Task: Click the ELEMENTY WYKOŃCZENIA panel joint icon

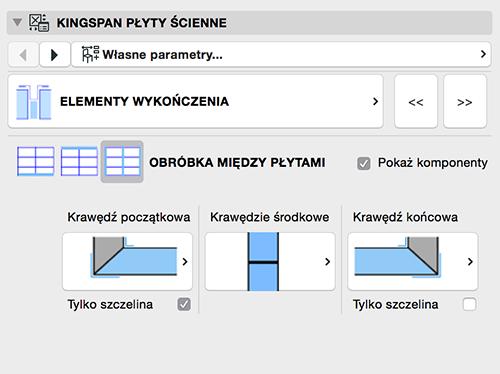Action: (x=34, y=102)
